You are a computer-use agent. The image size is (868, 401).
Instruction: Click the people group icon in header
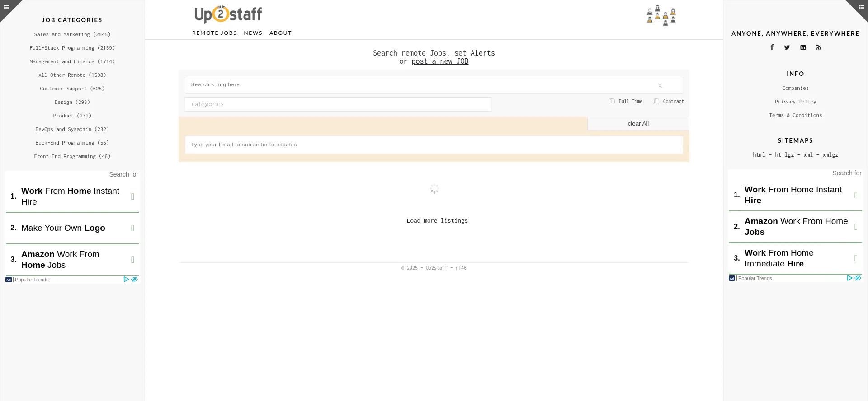[x=661, y=16]
